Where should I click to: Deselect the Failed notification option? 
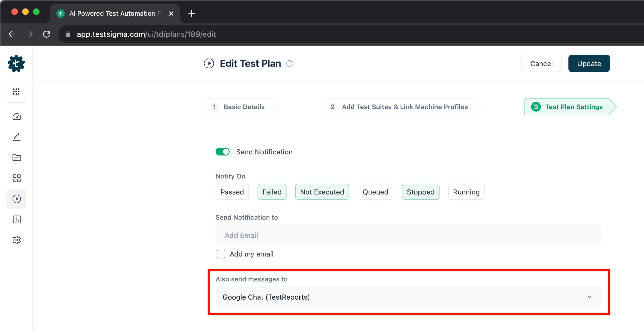(x=272, y=192)
